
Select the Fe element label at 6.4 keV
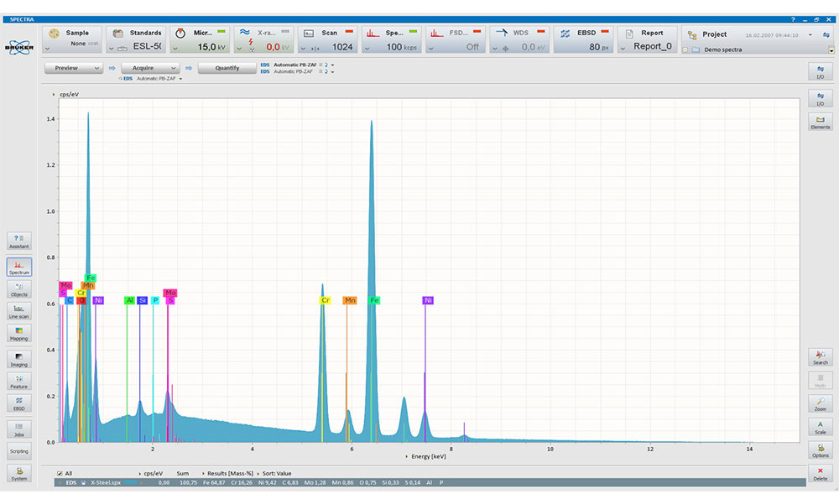(374, 300)
